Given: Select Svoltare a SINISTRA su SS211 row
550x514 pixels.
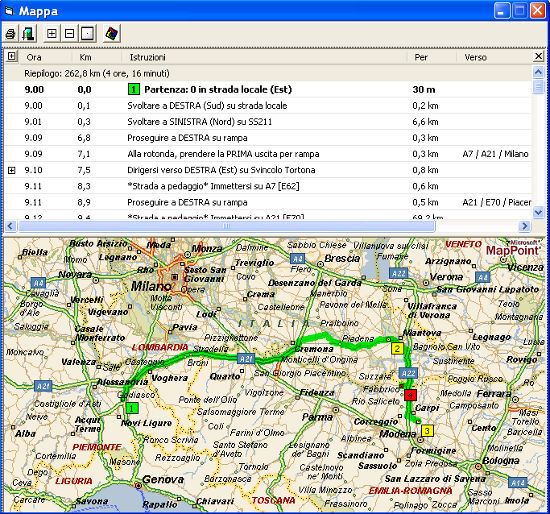Looking at the screenshot, I should (x=268, y=122).
